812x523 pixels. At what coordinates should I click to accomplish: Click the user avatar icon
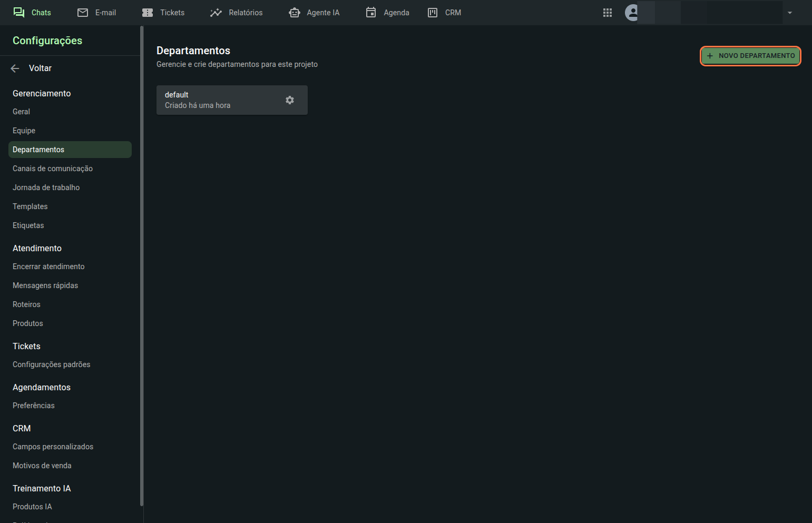(x=632, y=13)
